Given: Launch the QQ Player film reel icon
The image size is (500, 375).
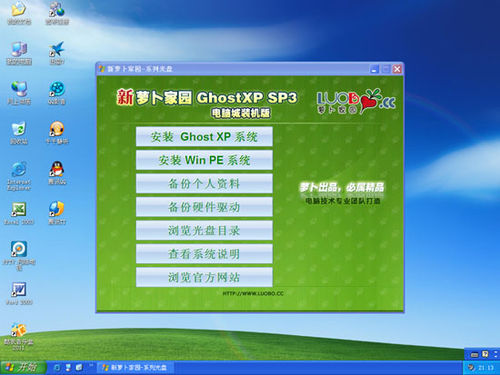Looking at the screenshot, I should coord(57,93).
